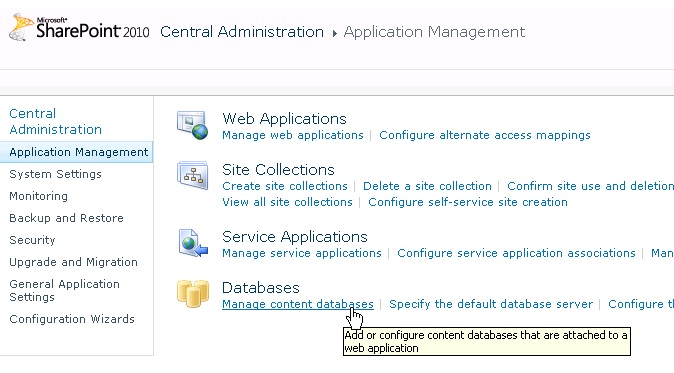Click Databases heading
This screenshot has width=674, height=373.
click(x=260, y=287)
